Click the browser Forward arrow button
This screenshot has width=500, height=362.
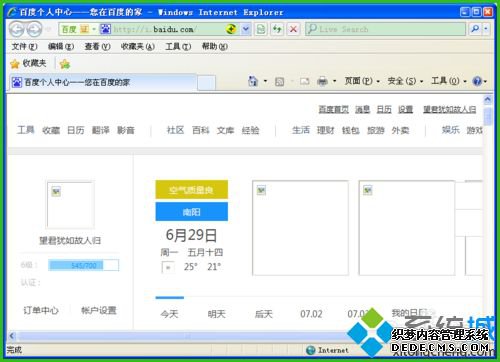34,29
